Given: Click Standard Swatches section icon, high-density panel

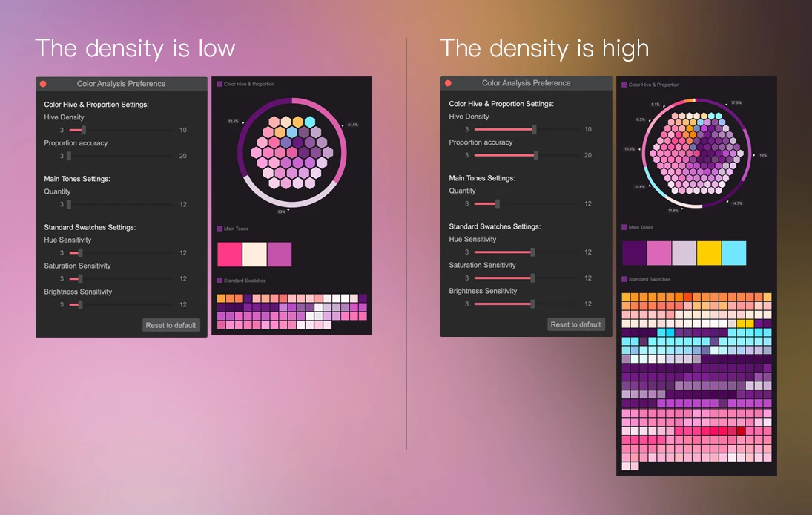Looking at the screenshot, I should click(624, 279).
